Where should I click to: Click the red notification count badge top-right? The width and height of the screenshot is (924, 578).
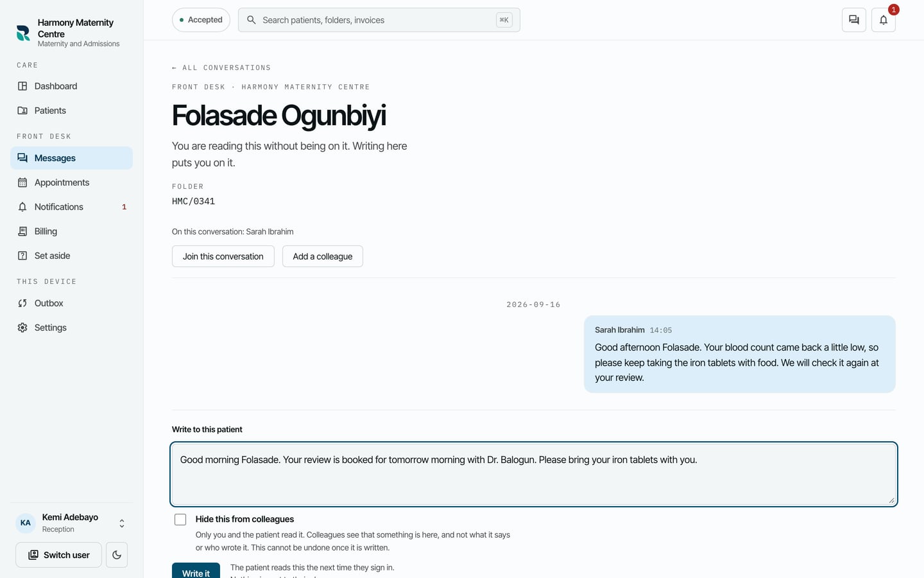point(893,10)
